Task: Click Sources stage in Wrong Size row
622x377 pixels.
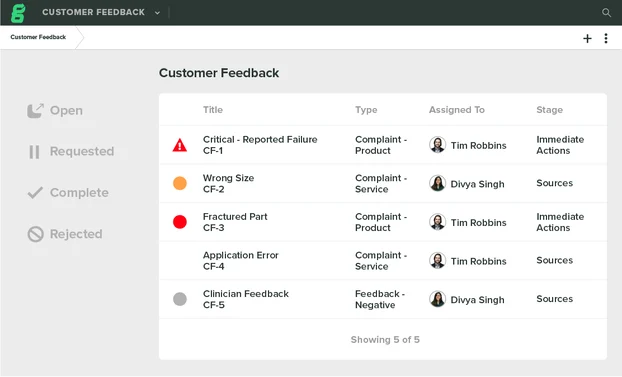Action: 555,183
